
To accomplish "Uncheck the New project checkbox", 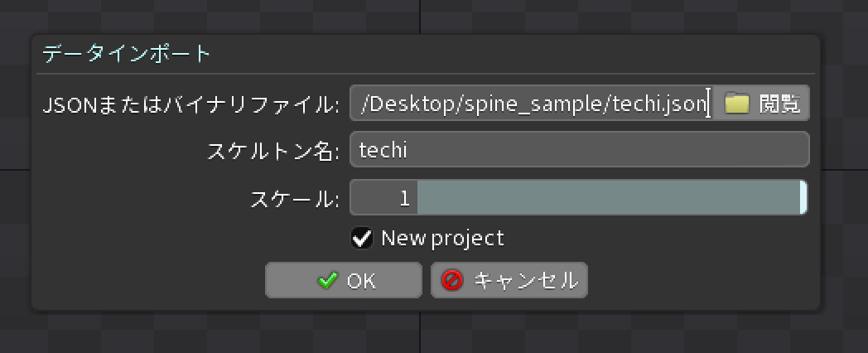I will pyautogui.click(x=361, y=239).
